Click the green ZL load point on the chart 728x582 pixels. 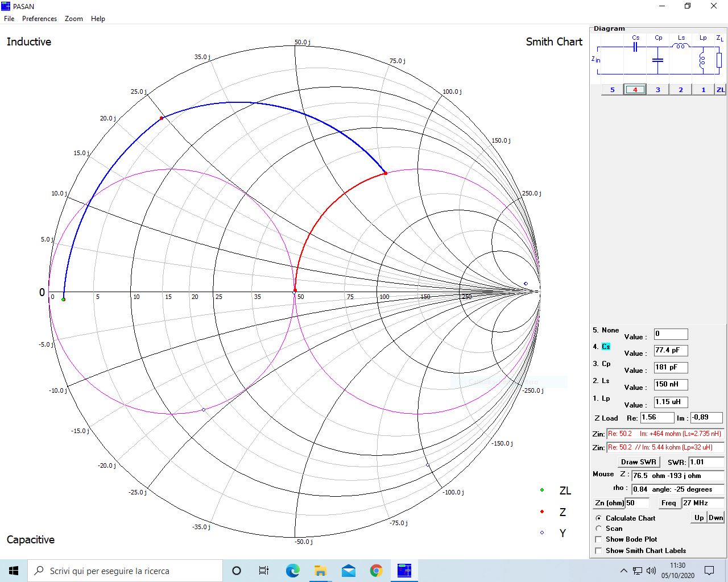[63, 300]
